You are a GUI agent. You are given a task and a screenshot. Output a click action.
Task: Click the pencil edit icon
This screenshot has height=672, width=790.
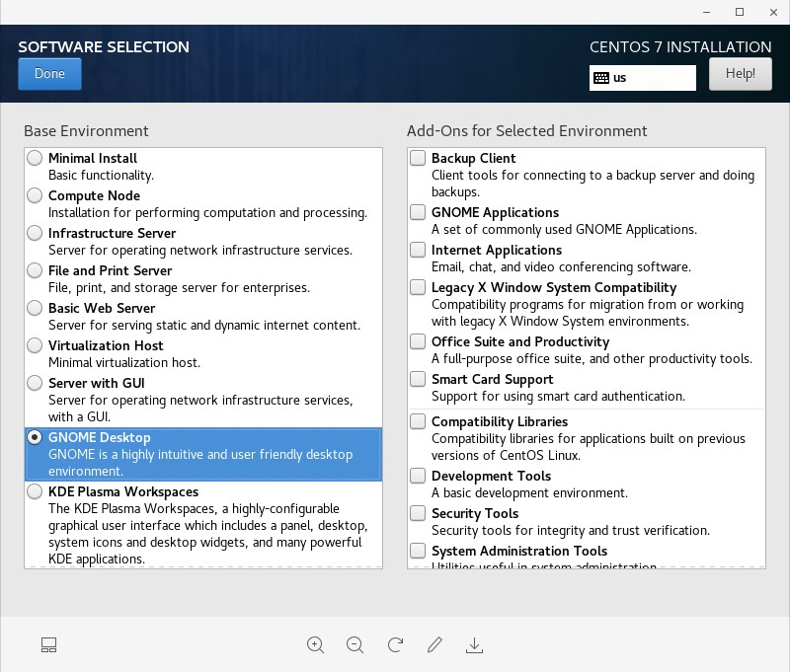coord(434,644)
